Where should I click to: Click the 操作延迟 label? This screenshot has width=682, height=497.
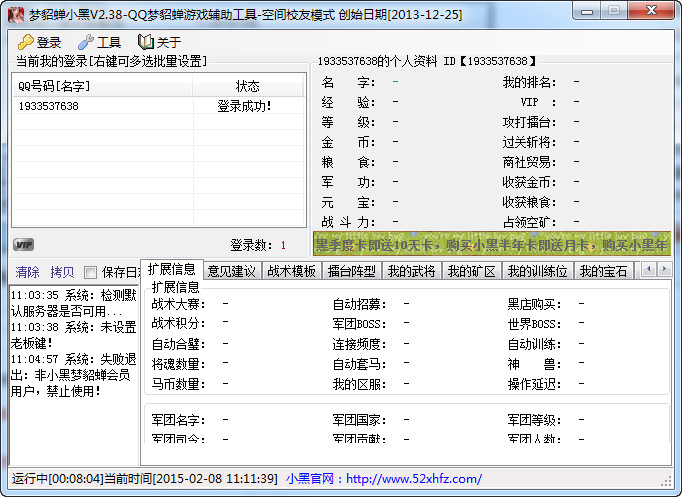click(x=534, y=384)
